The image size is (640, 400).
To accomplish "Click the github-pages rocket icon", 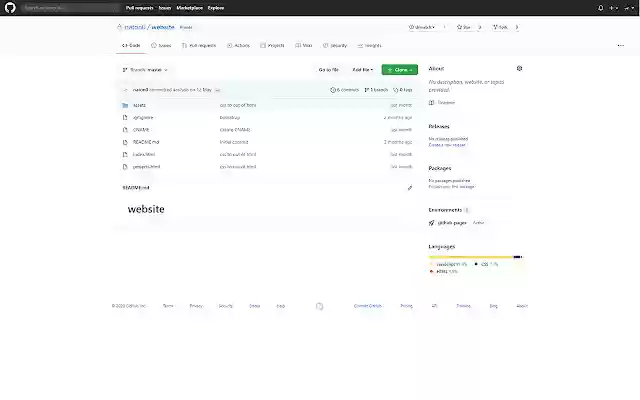I will click(431, 223).
